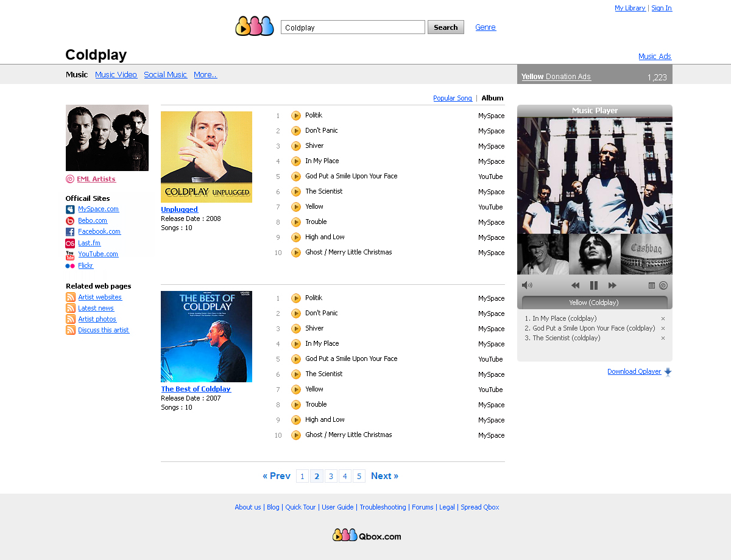Skip to next track in Music Player
Screen dimensions: 731x560
(612, 285)
